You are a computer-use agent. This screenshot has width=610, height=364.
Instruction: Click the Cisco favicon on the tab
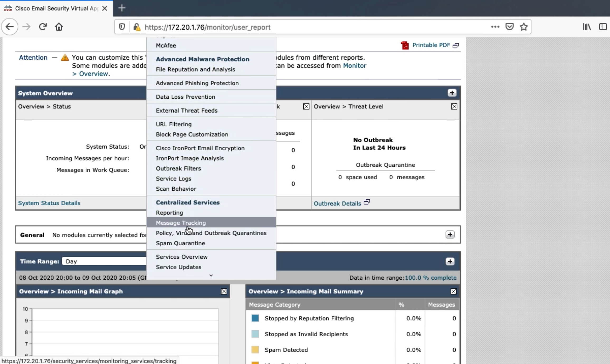pos(8,8)
